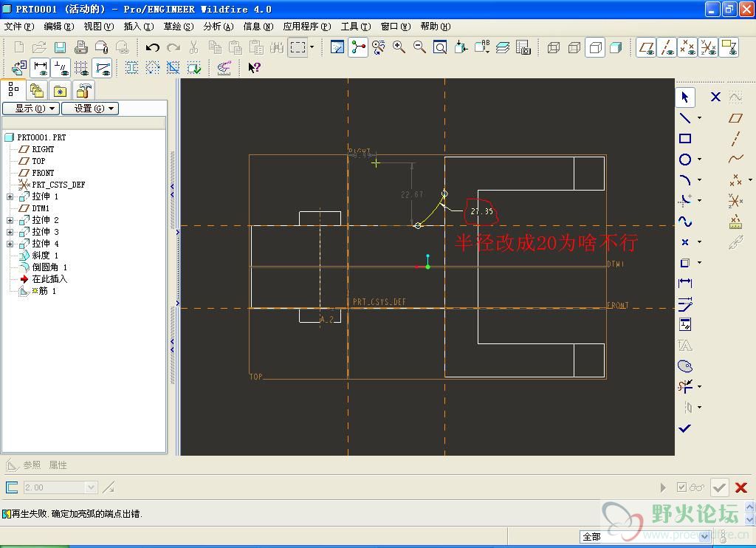Open the 显示 dropdown in model tree
Viewport: 756px width, 548px height.
[x=31, y=109]
